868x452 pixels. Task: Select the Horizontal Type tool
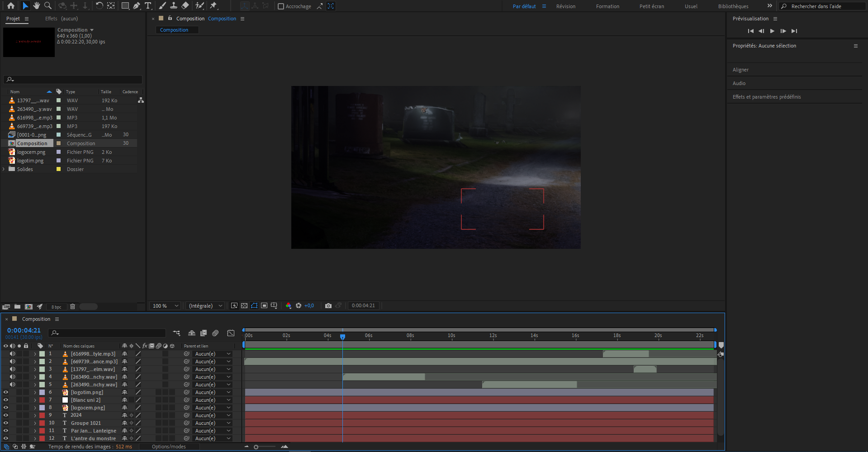tap(148, 6)
